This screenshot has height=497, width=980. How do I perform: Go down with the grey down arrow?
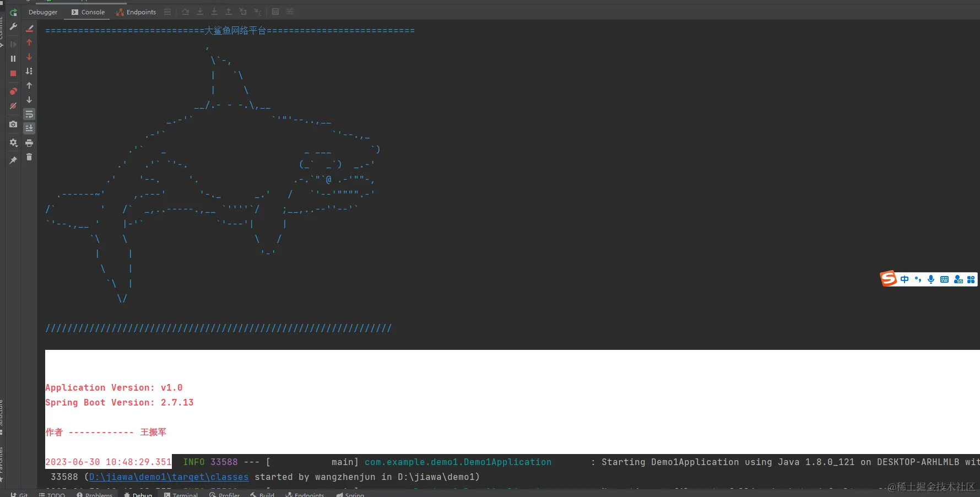(x=29, y=100)
